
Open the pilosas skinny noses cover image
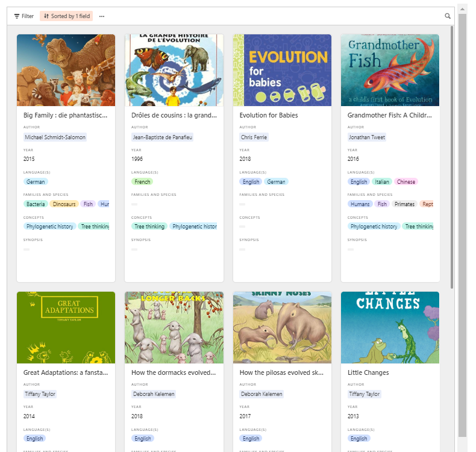282,327
